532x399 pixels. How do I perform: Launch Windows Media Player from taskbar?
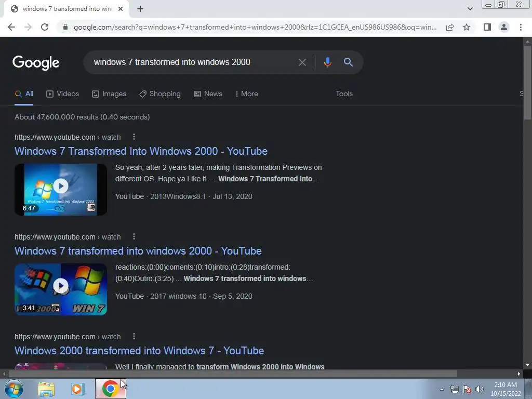78,389
